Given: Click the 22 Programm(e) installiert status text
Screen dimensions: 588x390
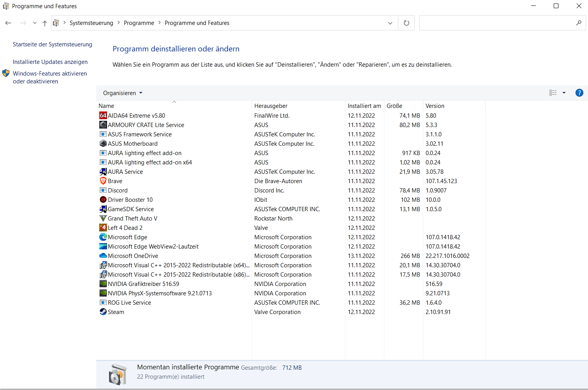Looking at the screenshot, I should [171, 377].
